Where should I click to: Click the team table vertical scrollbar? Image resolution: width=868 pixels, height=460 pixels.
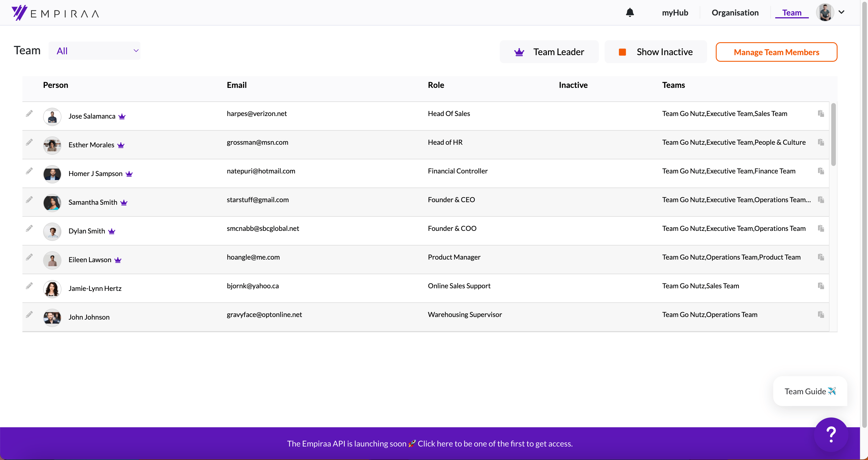click(833, 135)
